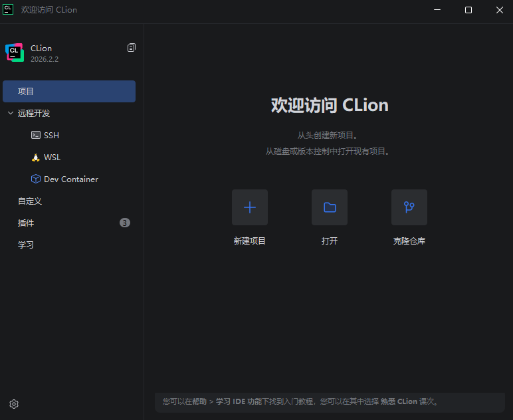Click 学习 IDE 功能 in the tip
This screenshot has height=420, width=513.
tap(239, 401)
